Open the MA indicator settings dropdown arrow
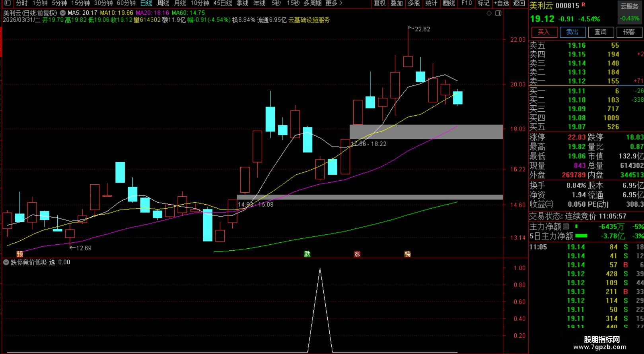 click(63, 13)
